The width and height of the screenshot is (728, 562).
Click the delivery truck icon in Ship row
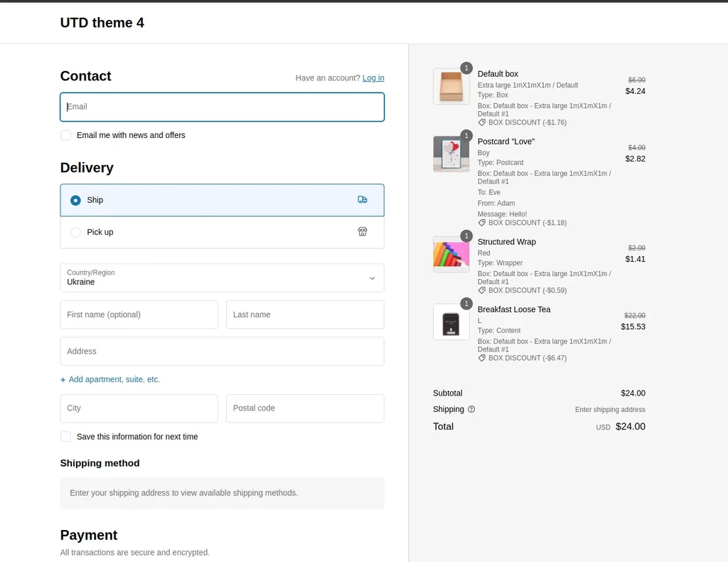[x=362, y=200]
